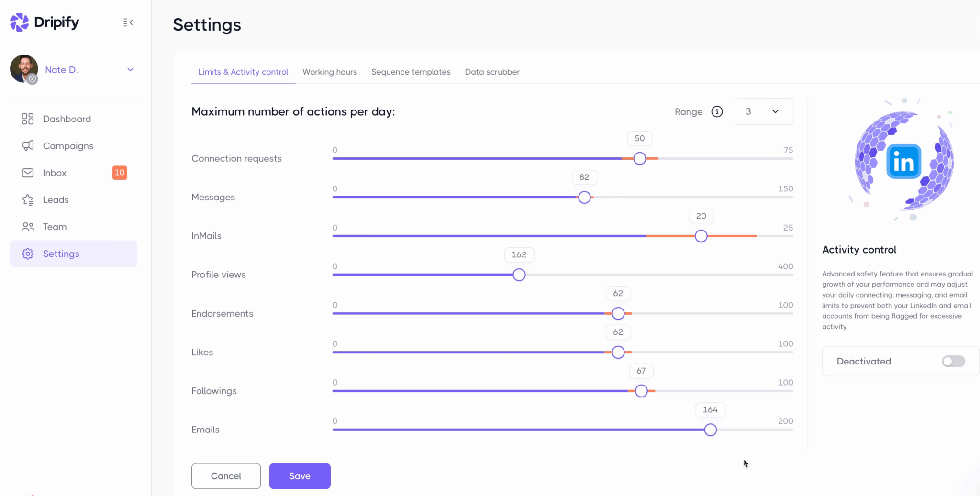Go to Leads in the sidebar
This screenshot has height=496, width=980.
(56, 200)
